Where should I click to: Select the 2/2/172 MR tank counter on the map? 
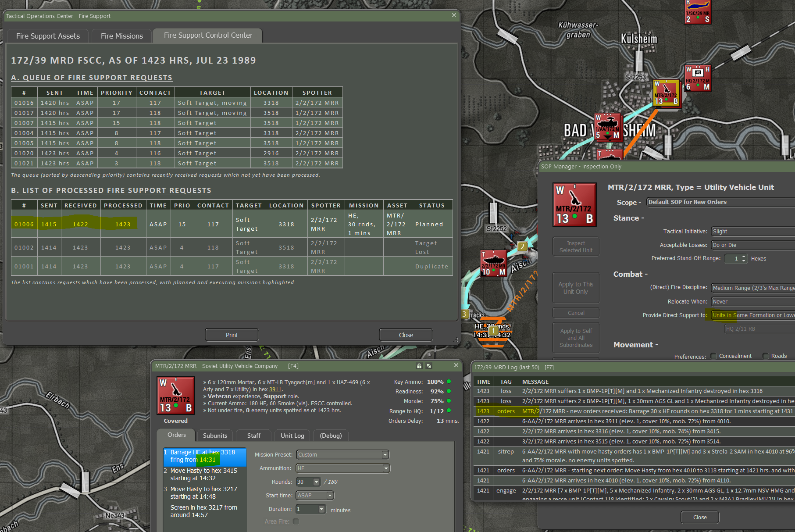point(493,263)
